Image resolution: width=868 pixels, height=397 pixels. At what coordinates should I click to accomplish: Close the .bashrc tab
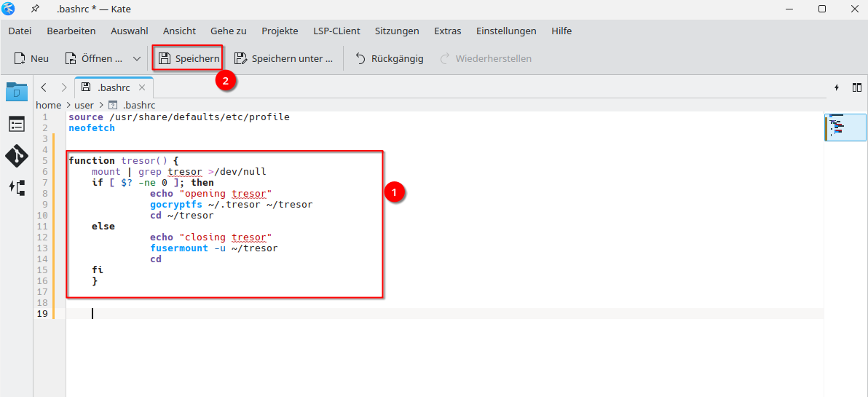[x=142, y=87]
